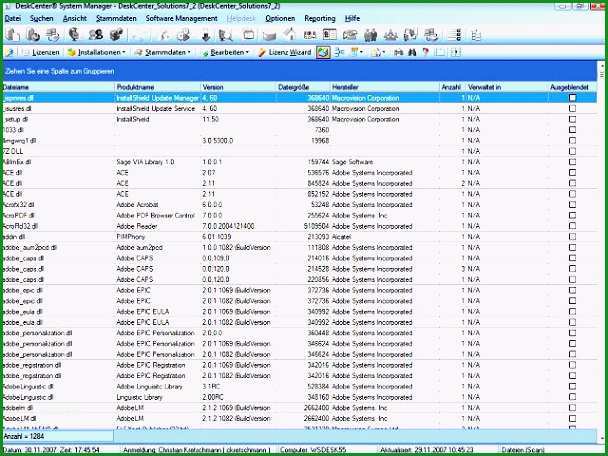Screen dimensions: 608x456
Task: Click the two-users icon in main toolbar
Action: 95,35
